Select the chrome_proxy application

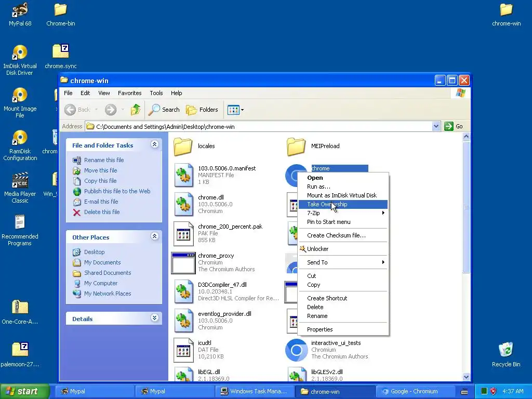213,262
